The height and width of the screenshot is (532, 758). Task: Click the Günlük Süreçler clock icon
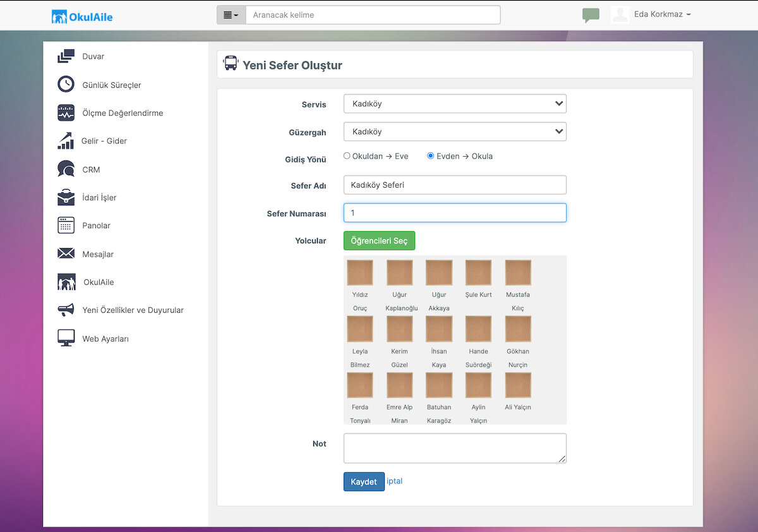click(66, 84)
